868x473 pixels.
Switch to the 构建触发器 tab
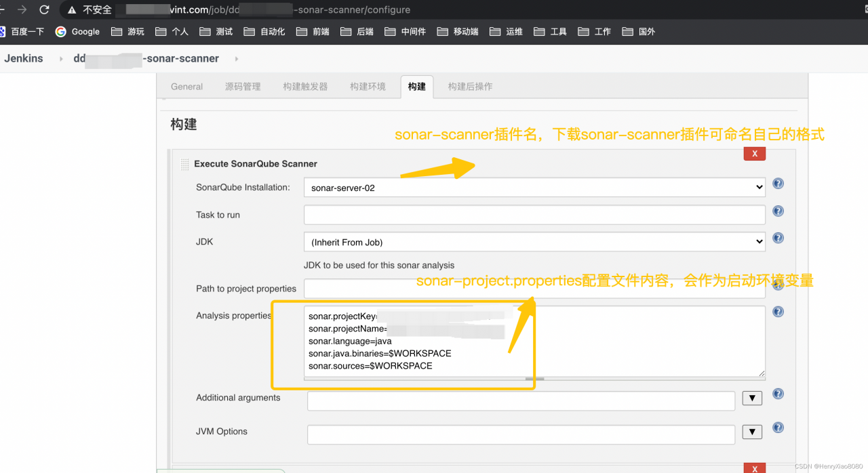305,87
